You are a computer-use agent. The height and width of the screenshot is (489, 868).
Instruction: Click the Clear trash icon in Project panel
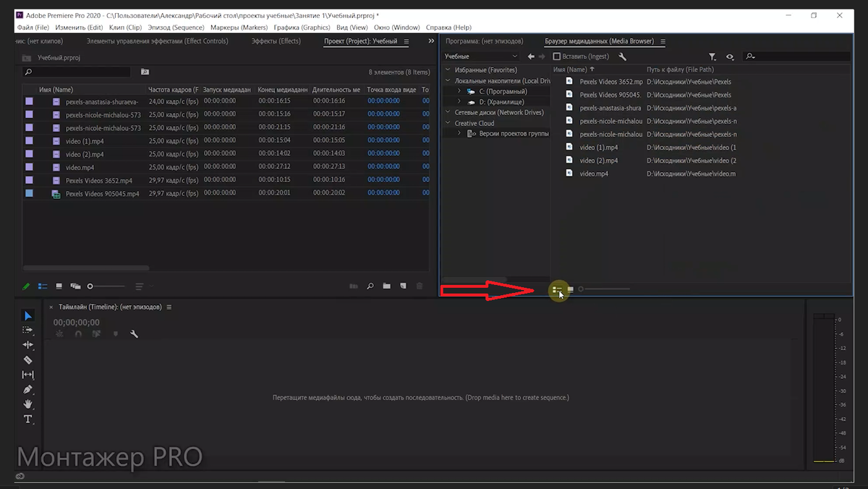[420, 286]
